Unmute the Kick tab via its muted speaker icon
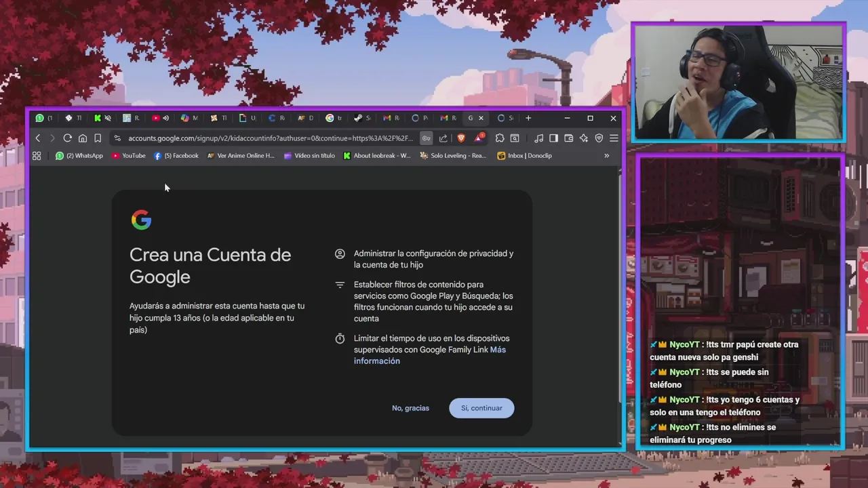Image resolution: width=868 pixels, height=488 pixels. coord(108,118)
